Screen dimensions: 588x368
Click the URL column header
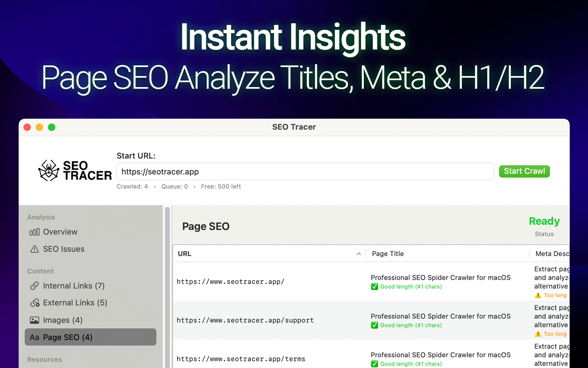click(x=269, y=254)
